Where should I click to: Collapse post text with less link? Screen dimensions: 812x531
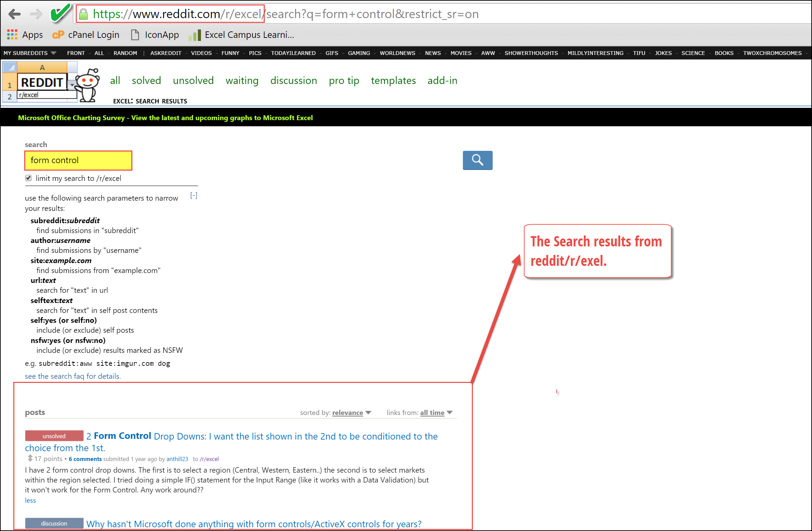pos(30,500)
